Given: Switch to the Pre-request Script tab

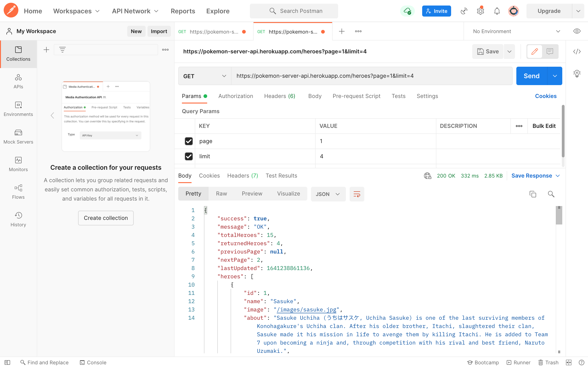Looking at the screenshot, I should coord(356,96).
